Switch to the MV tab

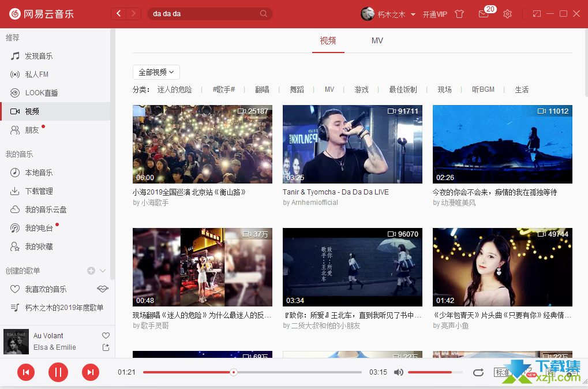coord(377,40)
